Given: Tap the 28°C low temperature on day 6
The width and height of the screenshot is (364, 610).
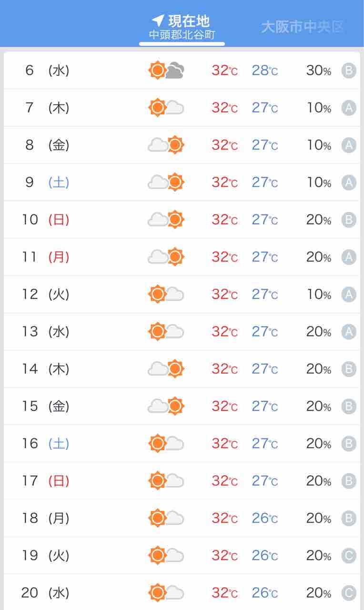Looking at the screenshot, I should (265, 71).
